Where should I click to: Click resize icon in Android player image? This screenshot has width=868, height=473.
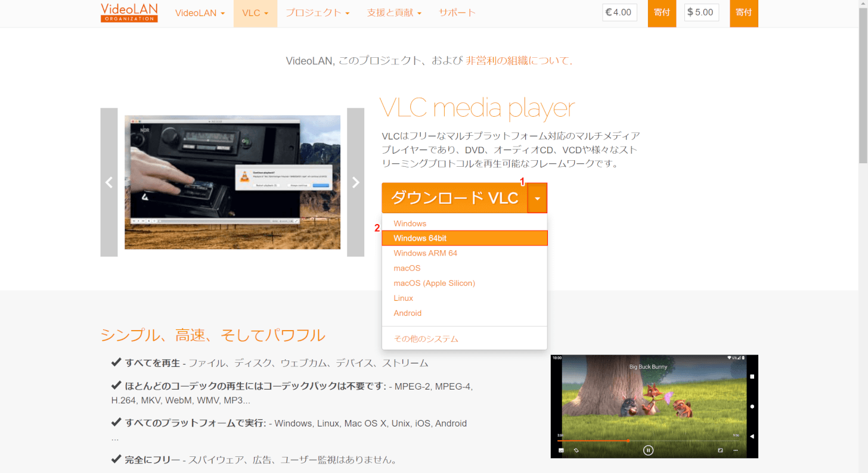[720, 450]
